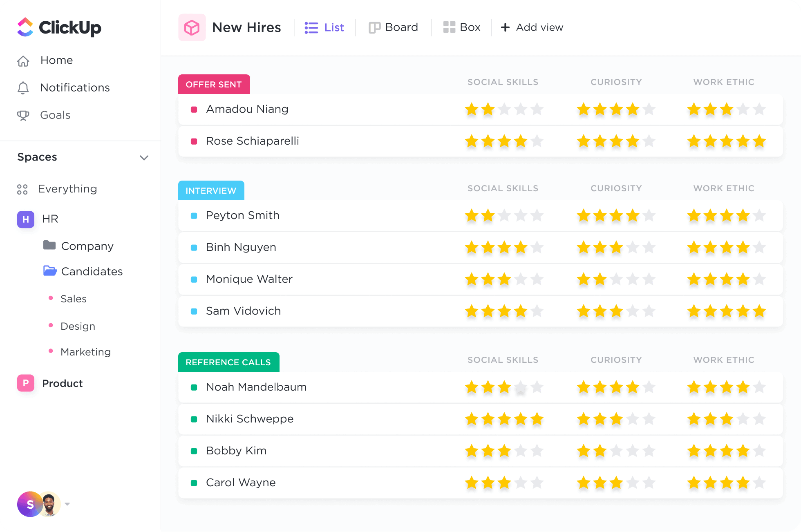Click the Home house icon

pyautogui.click(x=23, y=61)
